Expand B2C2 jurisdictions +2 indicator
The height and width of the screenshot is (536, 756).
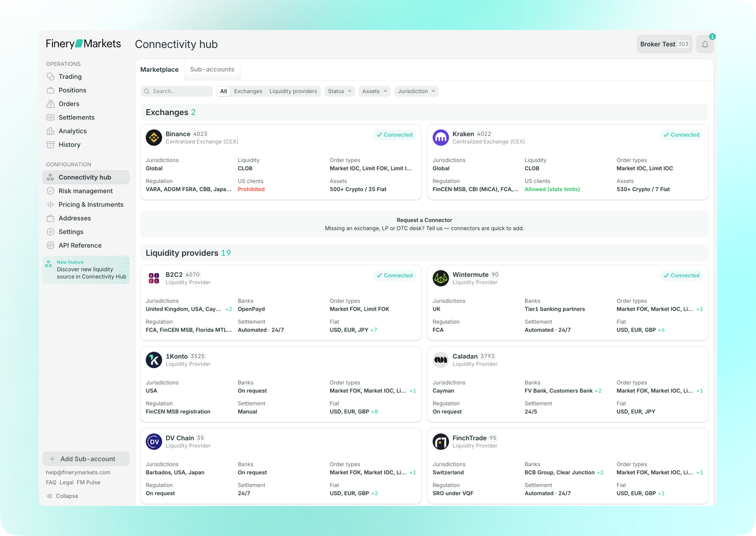(229, 309)
